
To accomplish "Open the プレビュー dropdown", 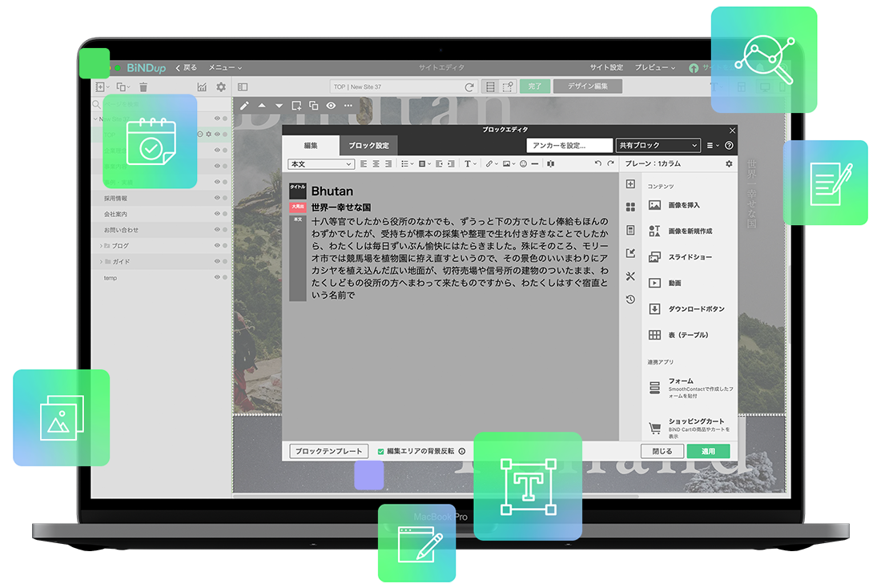I will pyautogui.click(x=654, y=67).
